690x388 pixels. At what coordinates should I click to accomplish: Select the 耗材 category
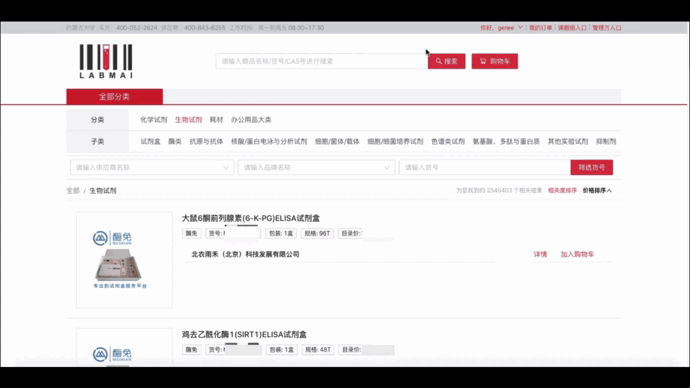tap(217, 120)
